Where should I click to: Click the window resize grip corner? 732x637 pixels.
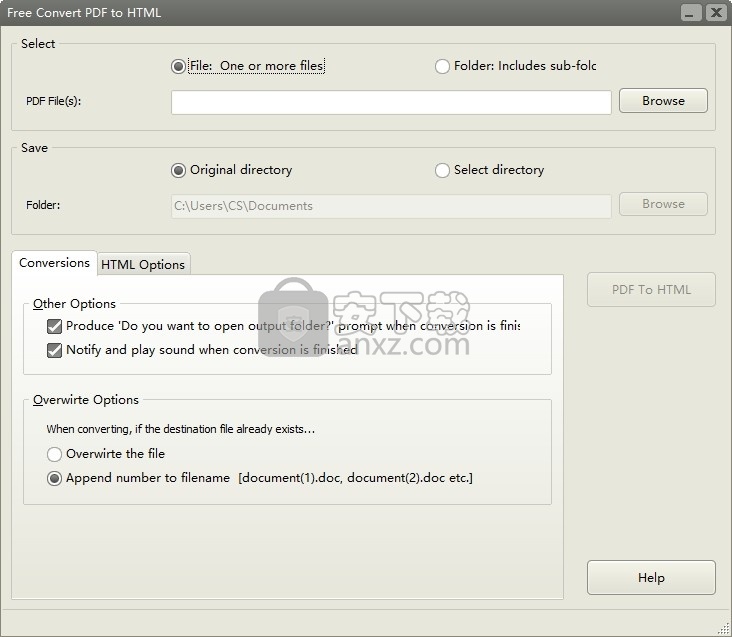click(724, 628)
